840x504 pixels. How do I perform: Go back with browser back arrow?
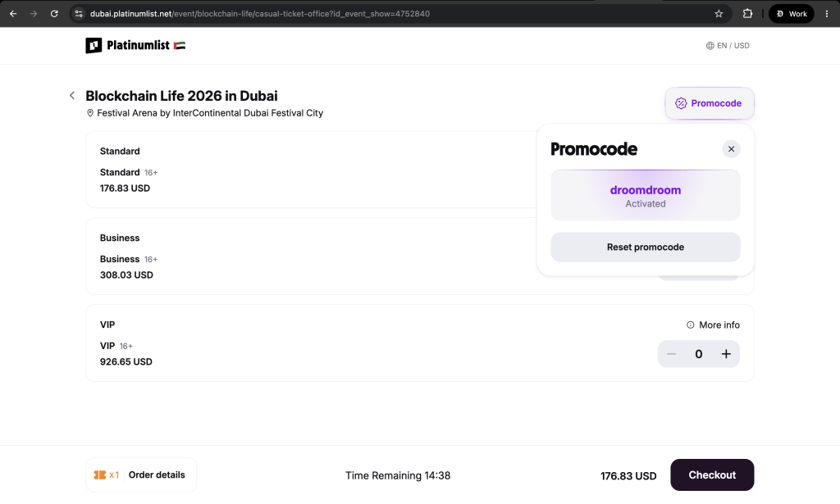click(13, 14)
